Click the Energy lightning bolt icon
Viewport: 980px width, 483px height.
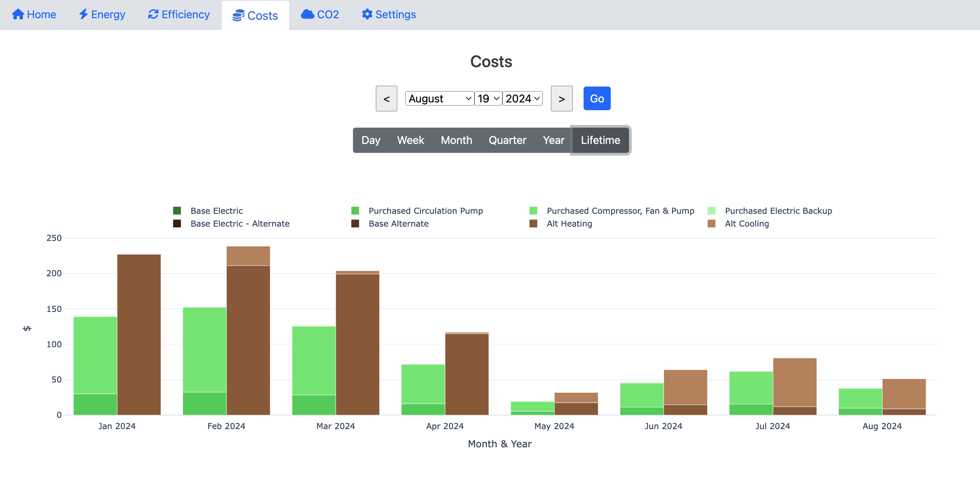tap(83, 14)
